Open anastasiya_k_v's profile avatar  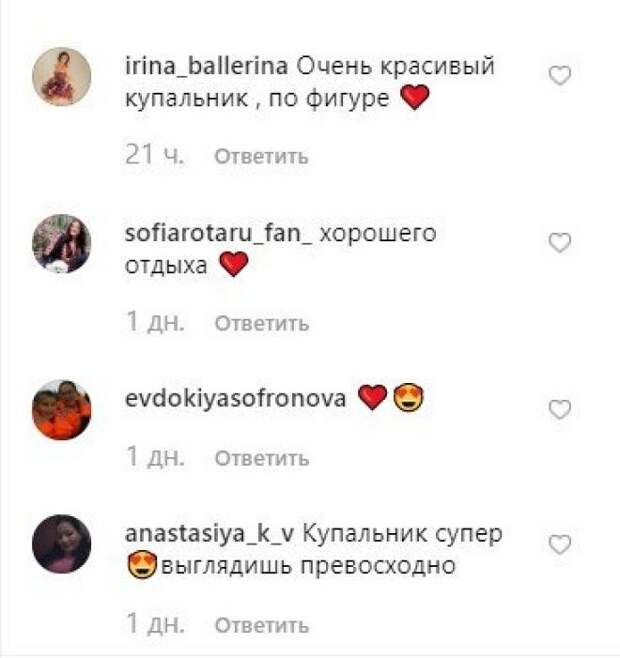point(62,544)
